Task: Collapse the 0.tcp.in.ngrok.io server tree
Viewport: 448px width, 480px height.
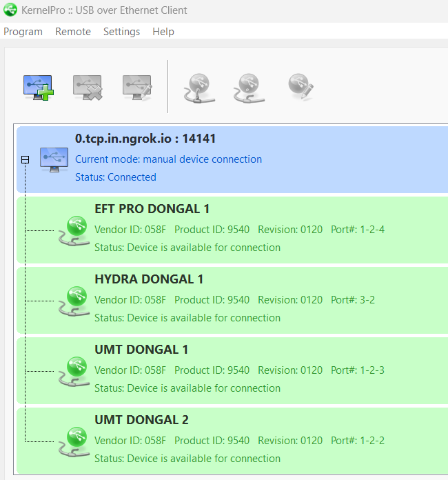Action: point(25,159)
